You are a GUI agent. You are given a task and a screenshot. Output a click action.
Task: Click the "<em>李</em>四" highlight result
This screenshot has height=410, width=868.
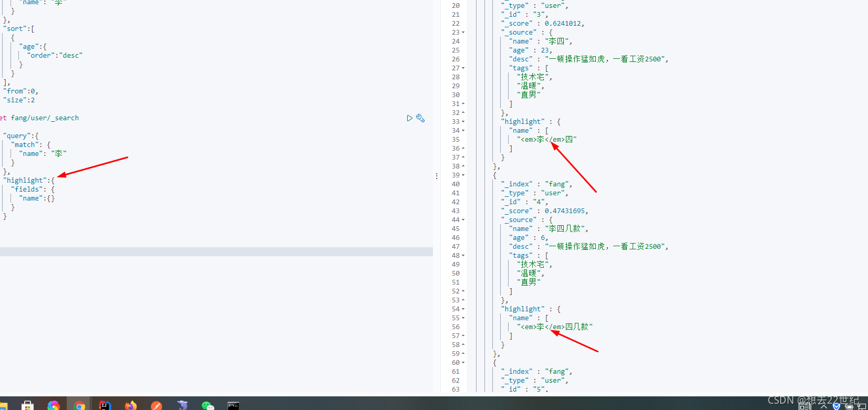(x=547, y=140)
